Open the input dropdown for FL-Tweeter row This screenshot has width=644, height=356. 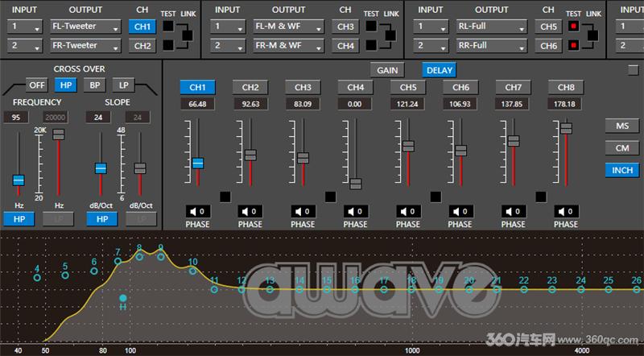25,27
